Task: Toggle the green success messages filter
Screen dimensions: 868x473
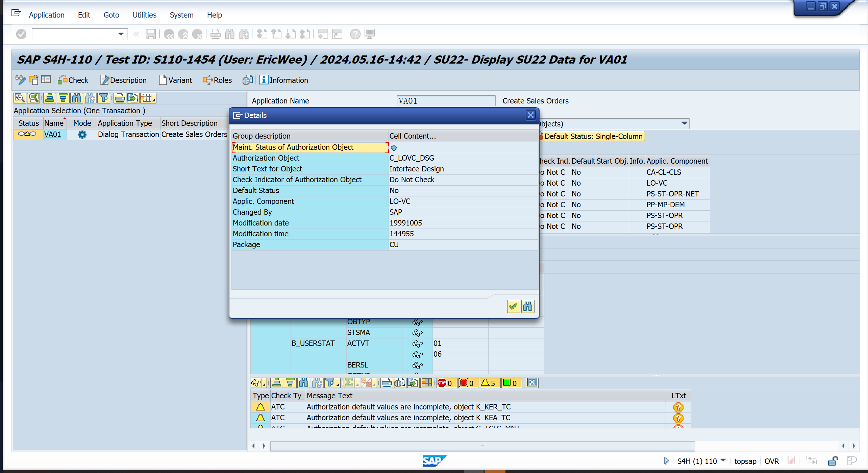Action: pos(510,383)
